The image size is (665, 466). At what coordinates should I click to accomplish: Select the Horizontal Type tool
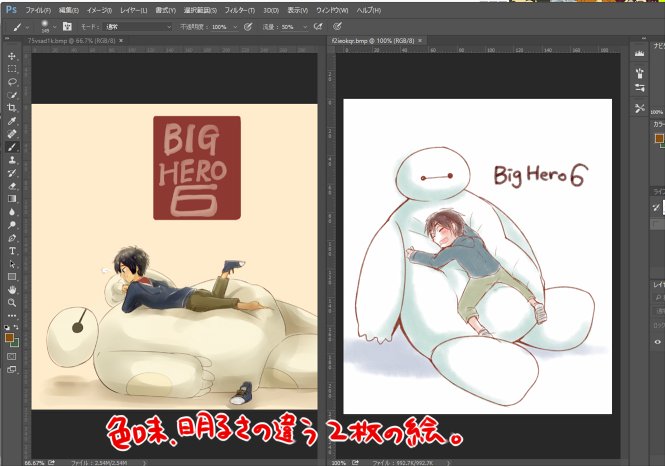12,251
